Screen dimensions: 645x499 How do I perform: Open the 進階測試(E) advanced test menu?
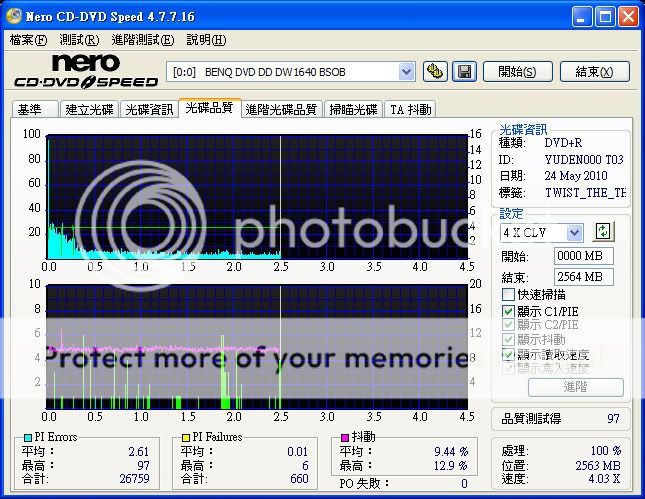click(143, 40)
